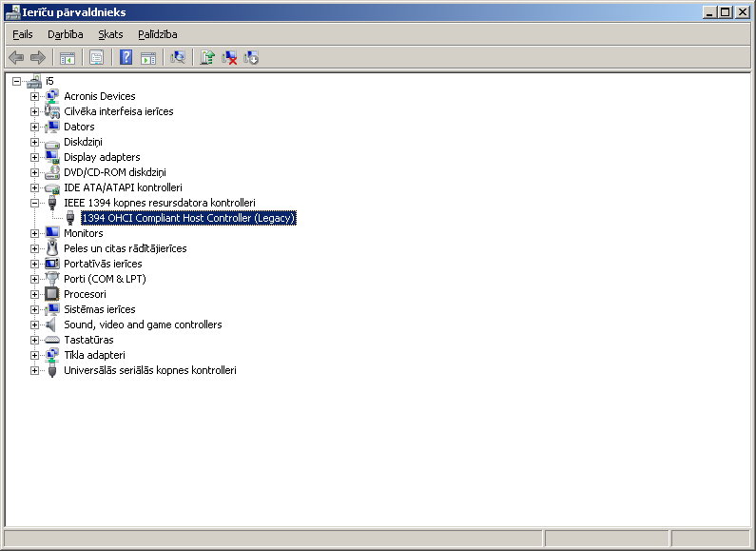
Task: Select the 'Sistēmas ierīces' label
Action: [x=99, y=309]
